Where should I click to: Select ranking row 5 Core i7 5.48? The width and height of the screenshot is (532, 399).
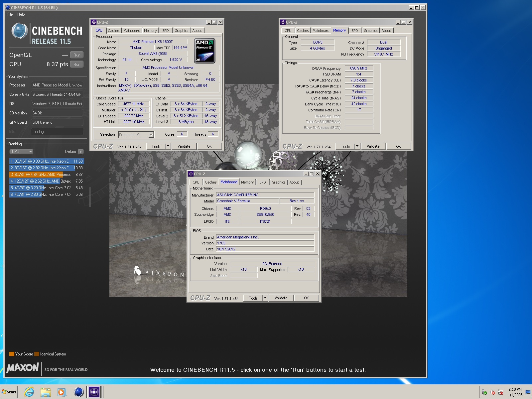tap(47, 188)
